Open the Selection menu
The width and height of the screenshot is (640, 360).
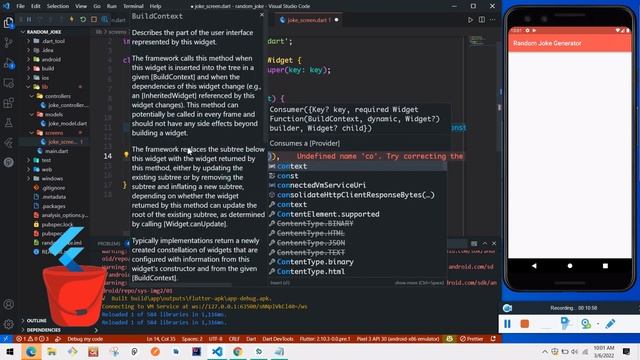58,6
